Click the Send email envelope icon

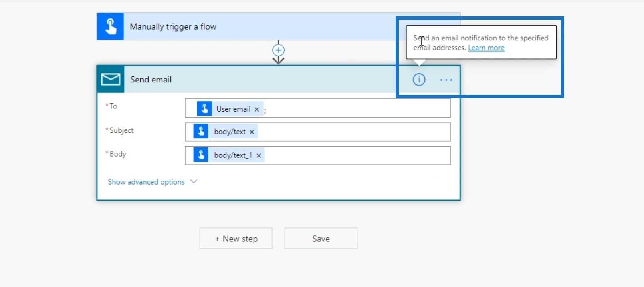pyautogui.click(x=111, y=79)
